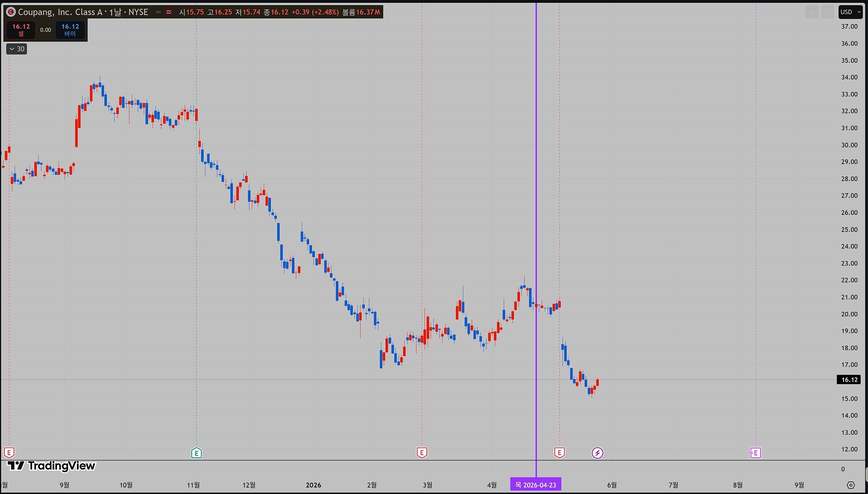
Task: Click the faded download arrow icon near USD
Action: [812, 12]
